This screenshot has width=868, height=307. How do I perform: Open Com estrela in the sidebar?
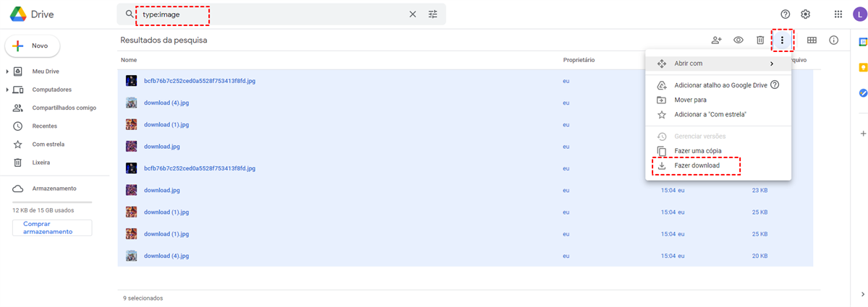pyautogui.click(x=48, y=144)
